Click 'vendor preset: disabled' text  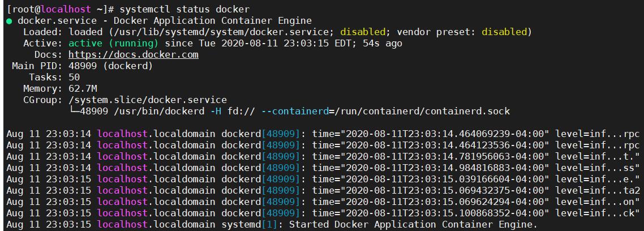pos(462,32)
